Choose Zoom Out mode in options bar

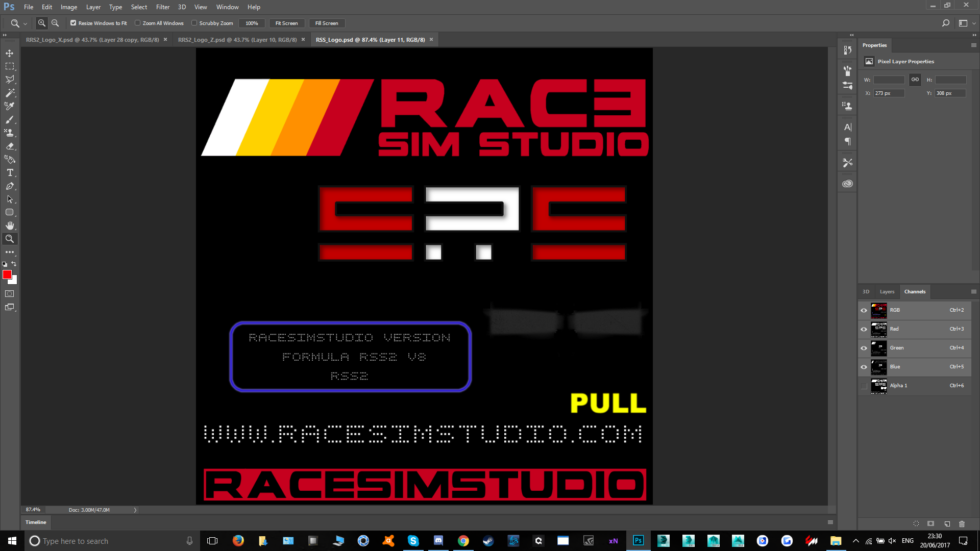(55, 23)
